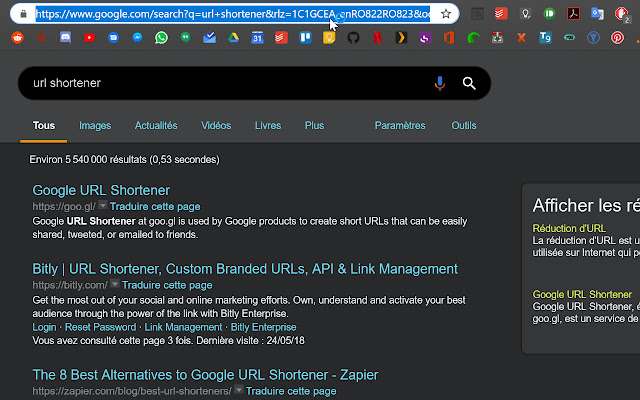Open the Reddit bookmark

[x=17, y=38]
